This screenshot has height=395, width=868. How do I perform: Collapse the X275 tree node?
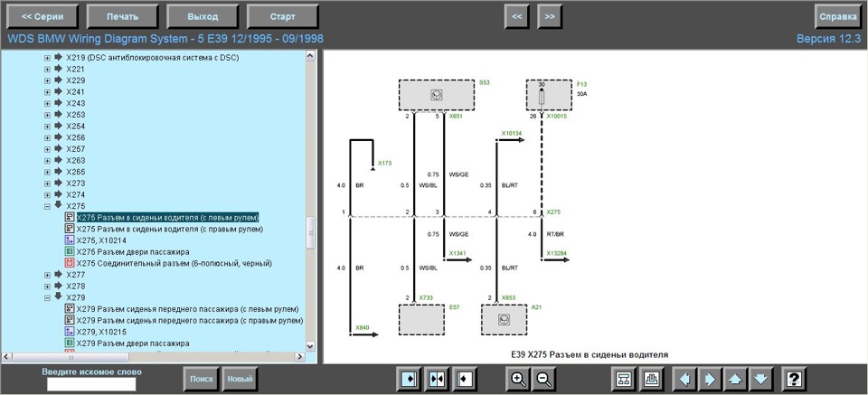[47, 206]
